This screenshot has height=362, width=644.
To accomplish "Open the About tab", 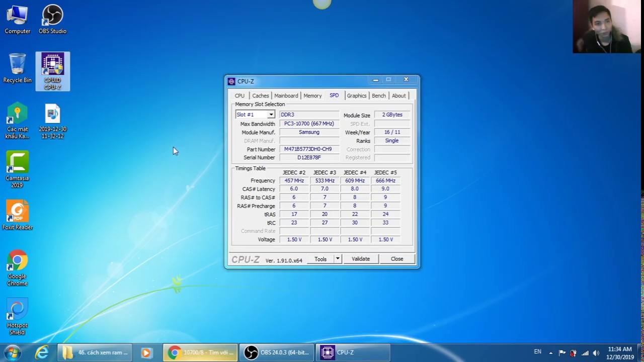I will (x=398, y=96).
